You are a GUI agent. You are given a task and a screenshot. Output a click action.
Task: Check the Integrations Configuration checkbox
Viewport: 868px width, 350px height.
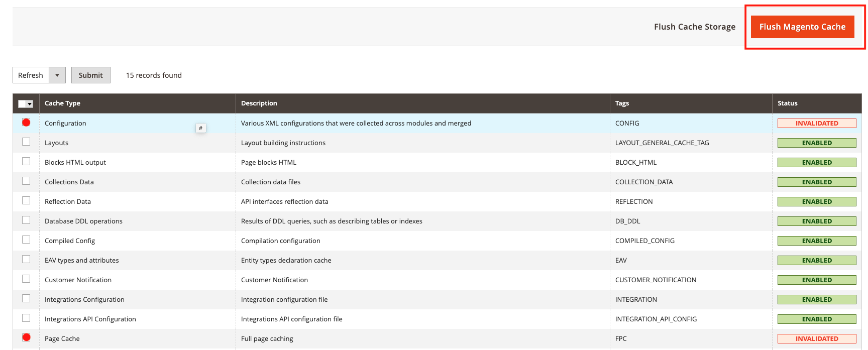click(26, 299)
